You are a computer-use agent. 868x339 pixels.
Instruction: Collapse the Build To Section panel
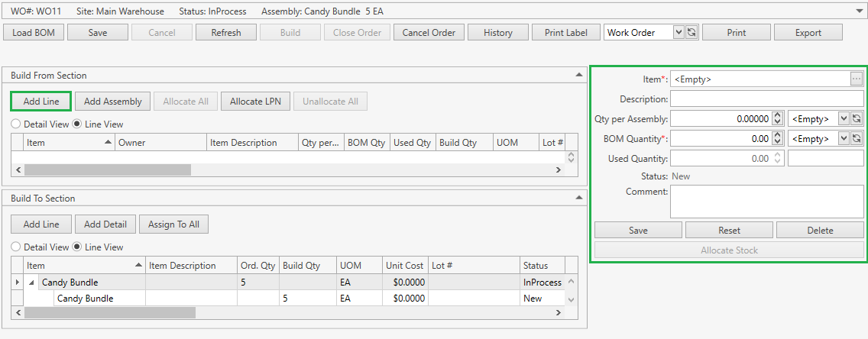coord(578,198)
